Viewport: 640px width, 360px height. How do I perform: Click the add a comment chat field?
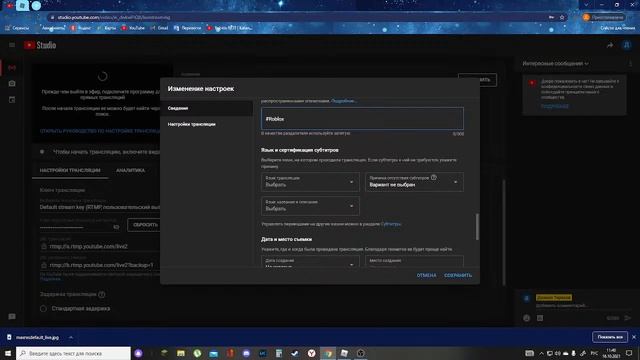pos(562,305)
